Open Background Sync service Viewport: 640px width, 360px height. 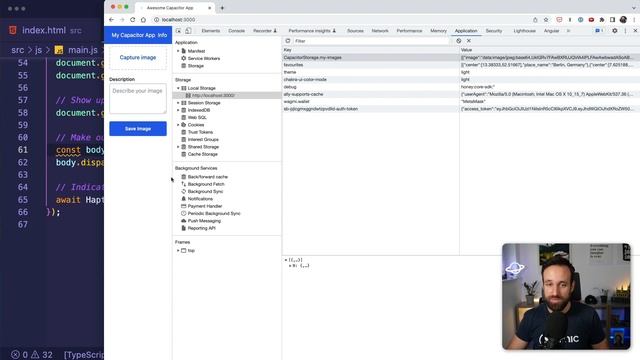click(x=205, y=191)
